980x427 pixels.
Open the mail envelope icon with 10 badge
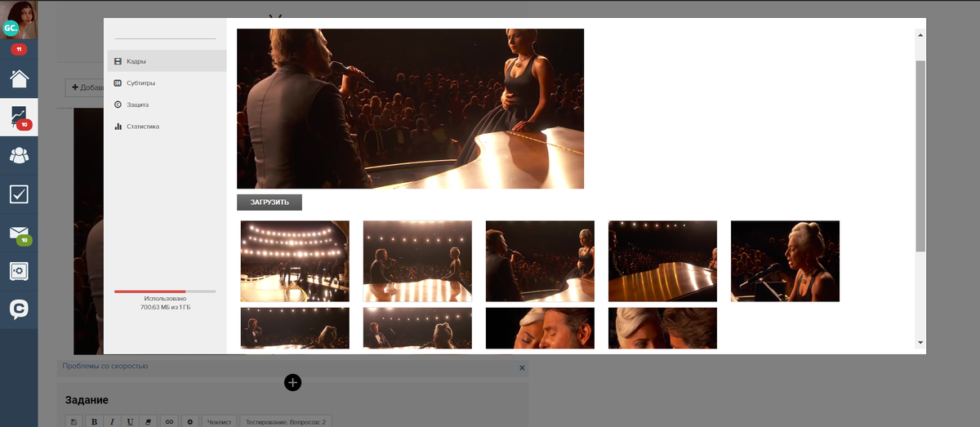pyautogui.click(x=19, y=234)
